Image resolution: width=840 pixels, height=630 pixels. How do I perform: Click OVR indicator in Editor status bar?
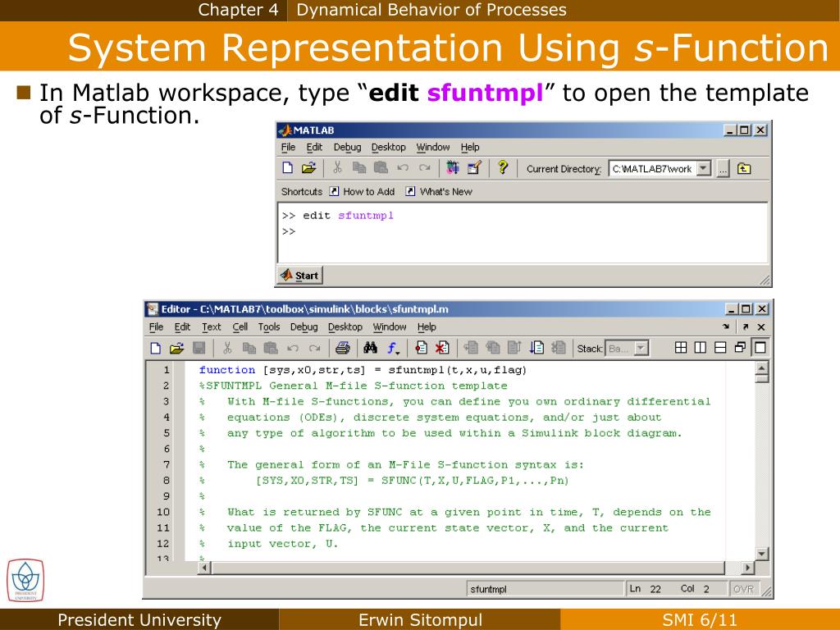click(x=743, y=589)
